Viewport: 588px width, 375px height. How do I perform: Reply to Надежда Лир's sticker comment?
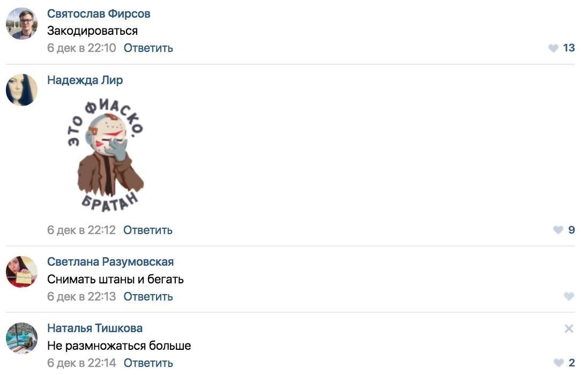click(x=148, y=230)
